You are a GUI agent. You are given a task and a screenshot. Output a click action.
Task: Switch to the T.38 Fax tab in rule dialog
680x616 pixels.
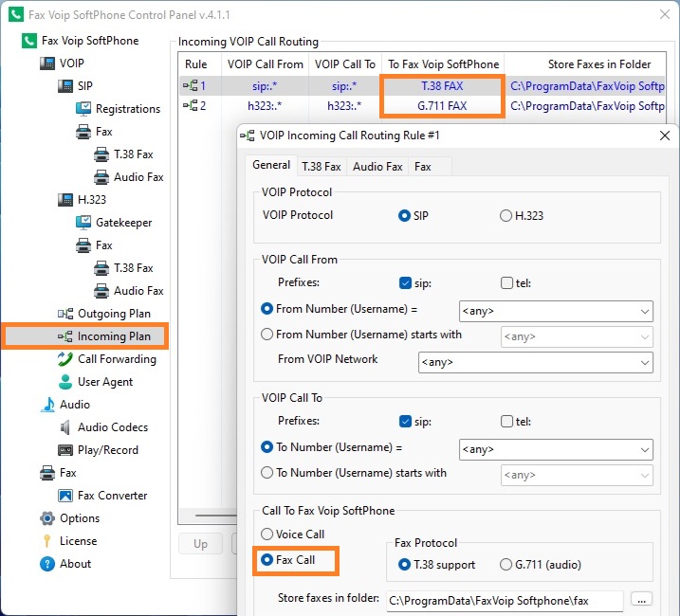[322, 167]
